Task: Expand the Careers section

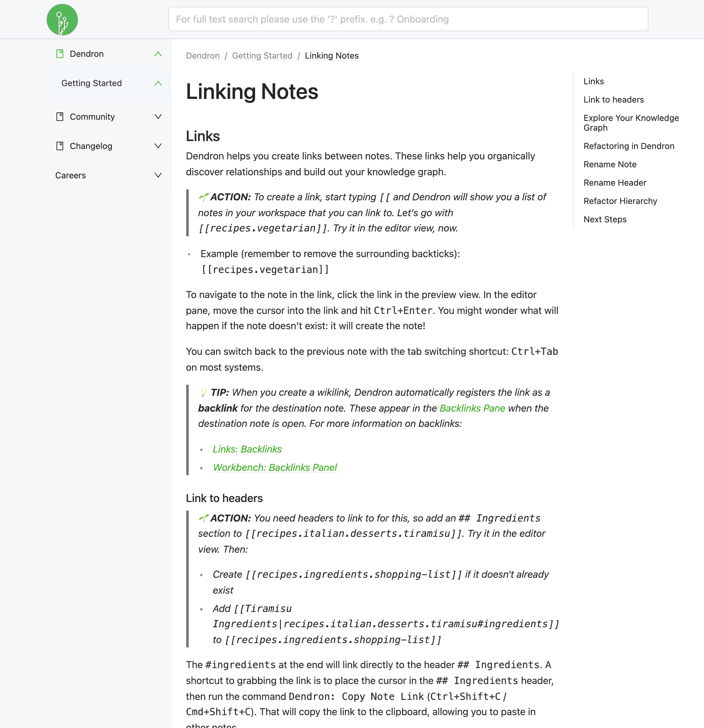Action: click(158, 175)
